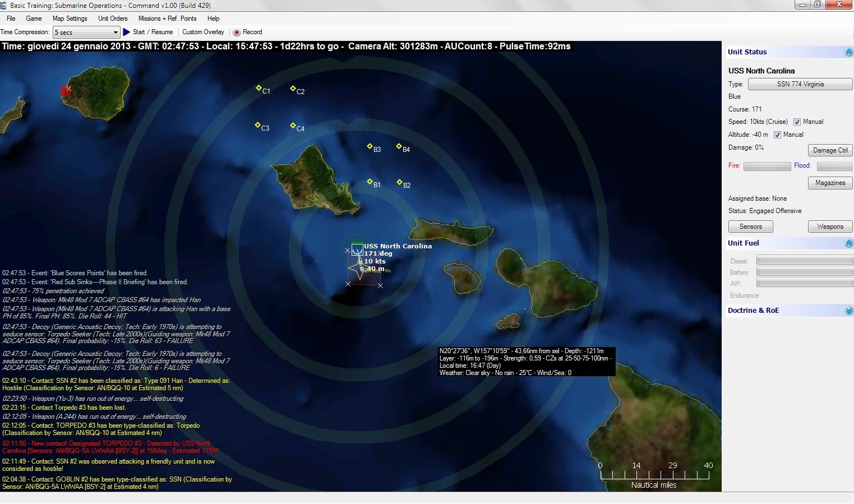Viewport: 854px width, 504px height.
Task: Select reference point B3 on map
Action: (x=370, y=146)
